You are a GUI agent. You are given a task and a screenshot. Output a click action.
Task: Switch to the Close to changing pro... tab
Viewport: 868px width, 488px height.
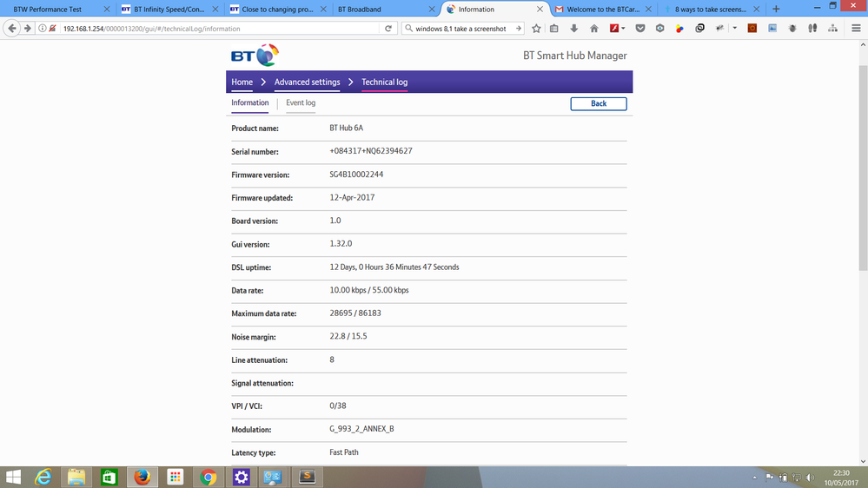pos(277,10)
